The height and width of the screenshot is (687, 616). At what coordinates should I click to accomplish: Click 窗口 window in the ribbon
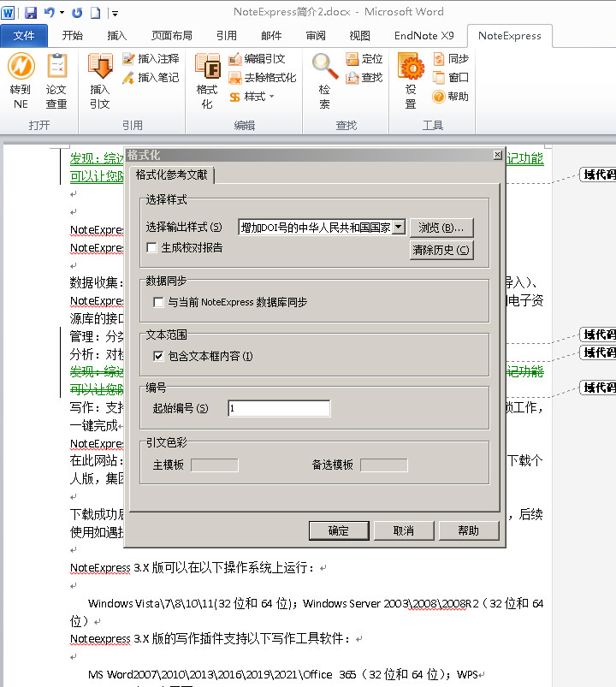click(x=451, y=78)
